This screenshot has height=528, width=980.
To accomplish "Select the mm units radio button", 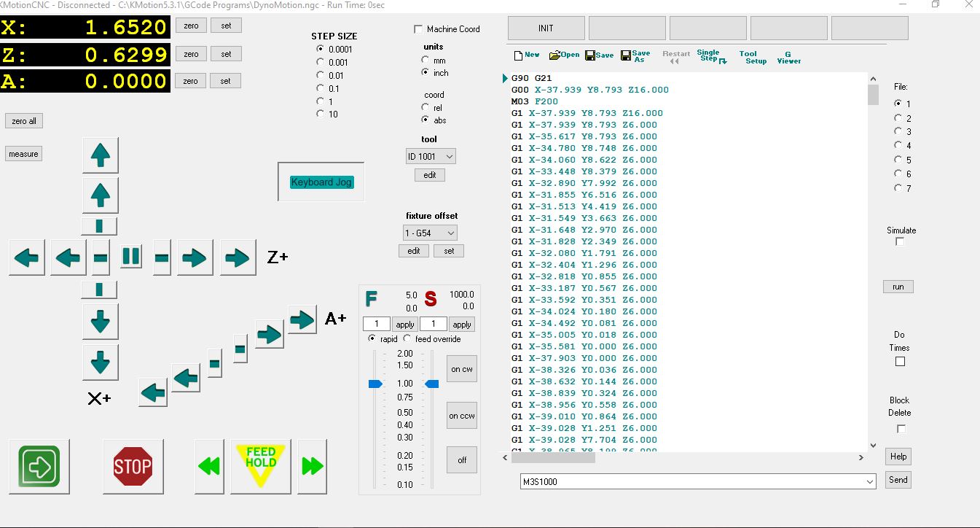I will [x=425, y=61].
